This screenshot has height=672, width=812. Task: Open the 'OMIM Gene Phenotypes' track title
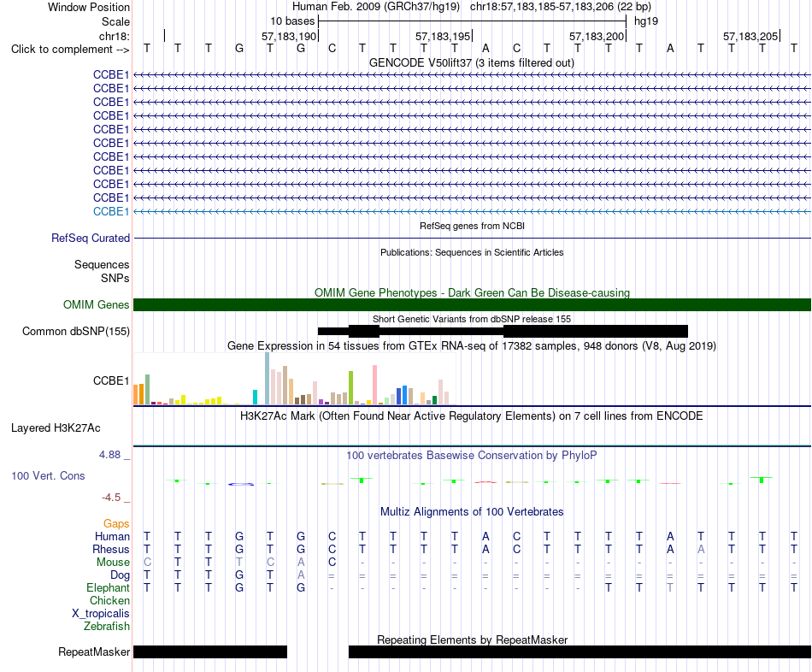click(x=472, y=292)
